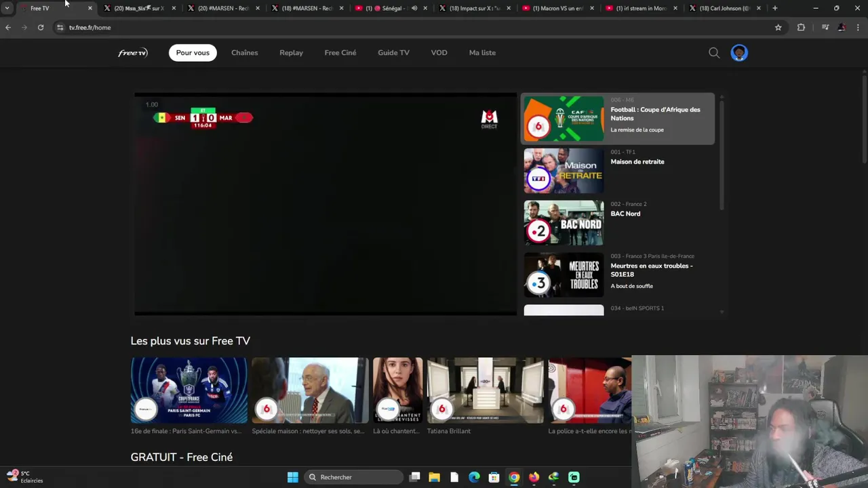The image size is (868, 488).
Task: Bookmark this page with the star icon
Action: pyautogui.click(x=778, y=28)
